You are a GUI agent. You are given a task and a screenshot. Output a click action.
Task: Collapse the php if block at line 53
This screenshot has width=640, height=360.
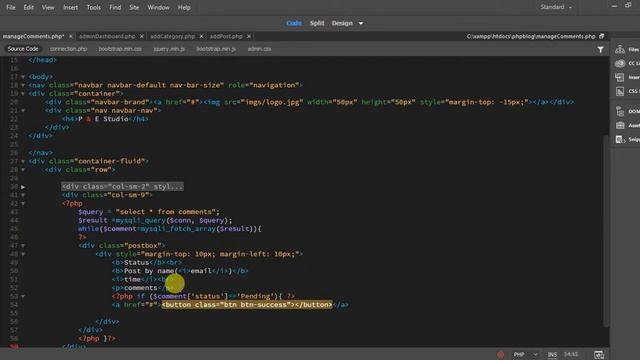(23, 296)
